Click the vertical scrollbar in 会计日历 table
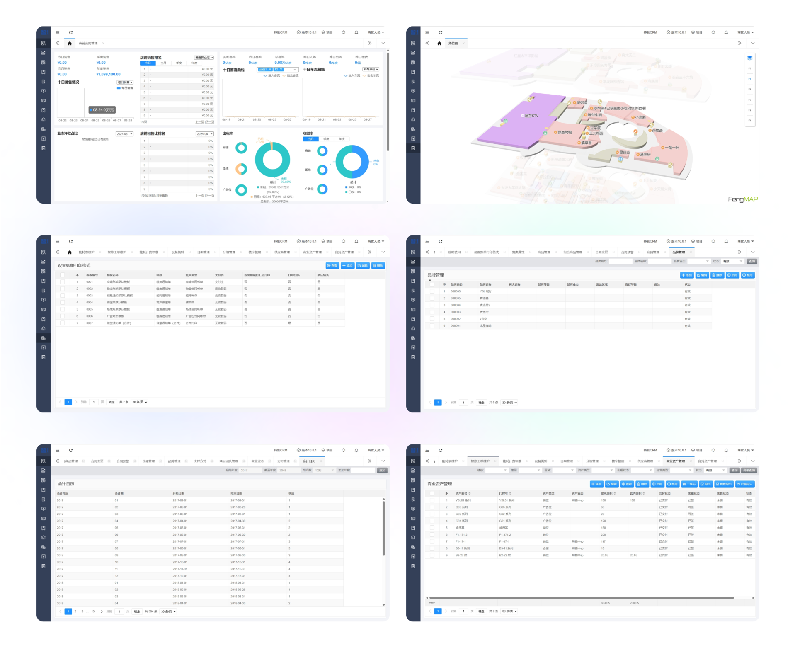Screen dimensions: 795x672 click(x=384, y=529)
